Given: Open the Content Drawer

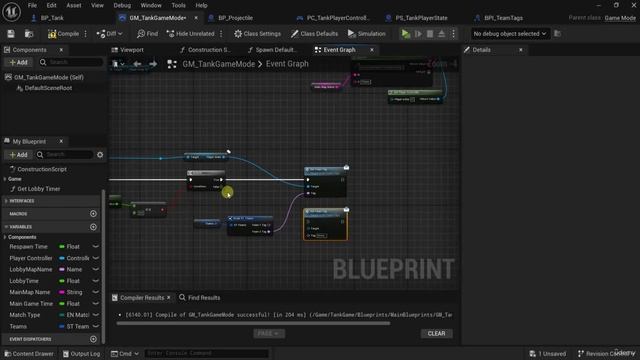Looking at the screenshot, I should click(x=29, y=354).
